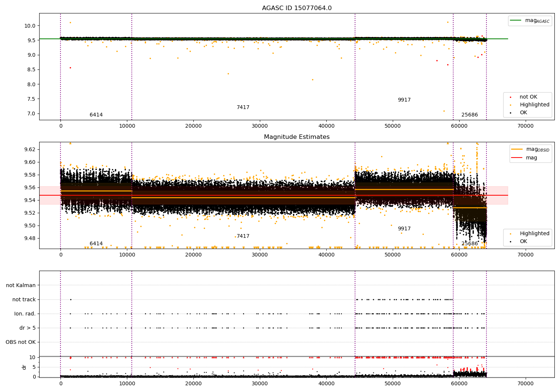Screen dimensions: 560x392
Task: Click the 'not Kalman' y-axis label
Action: (x=21, y=286)
